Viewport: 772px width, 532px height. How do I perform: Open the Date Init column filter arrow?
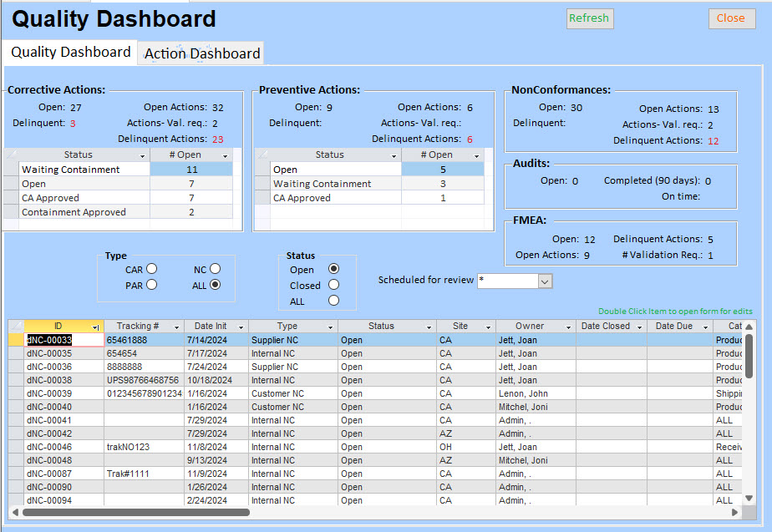[241, 327]
